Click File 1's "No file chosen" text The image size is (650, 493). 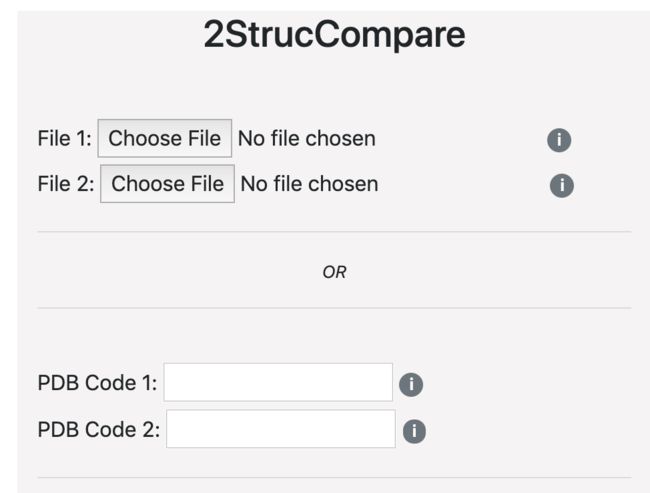click(x=307, y=138)
